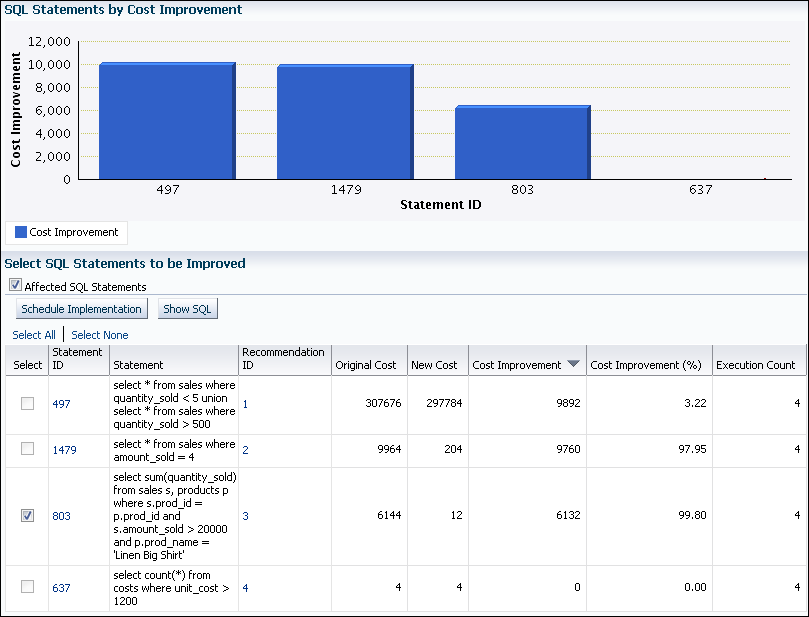Check the selection box for statement 1479
Viewport: 809px width, 617px height.
point(27,448)
